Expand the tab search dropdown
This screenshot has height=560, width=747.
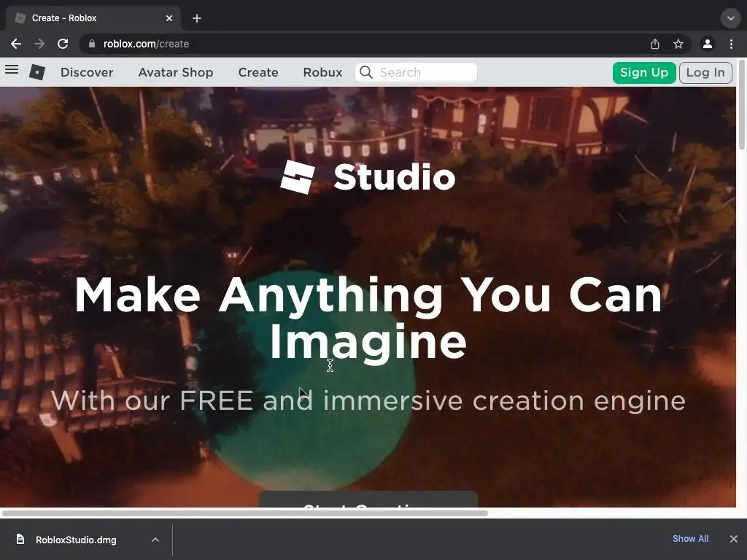tap(730, 18)
